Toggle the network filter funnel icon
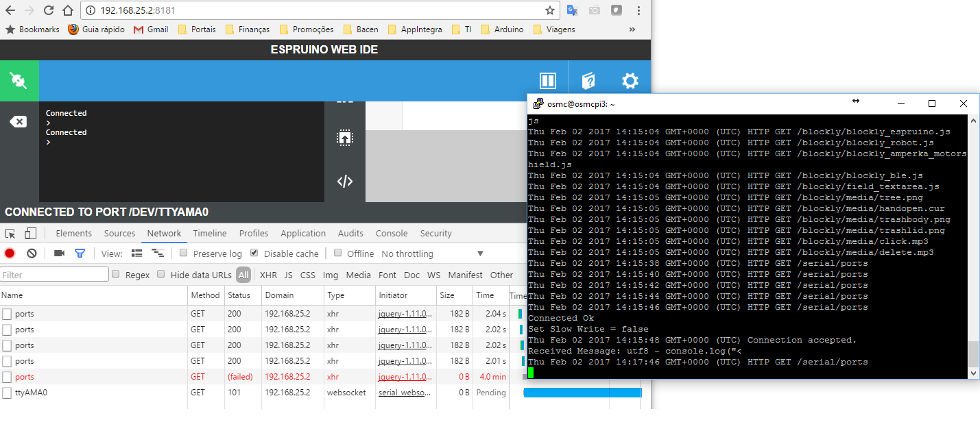Viewport: 980px width, 444px height. point(80,253)
